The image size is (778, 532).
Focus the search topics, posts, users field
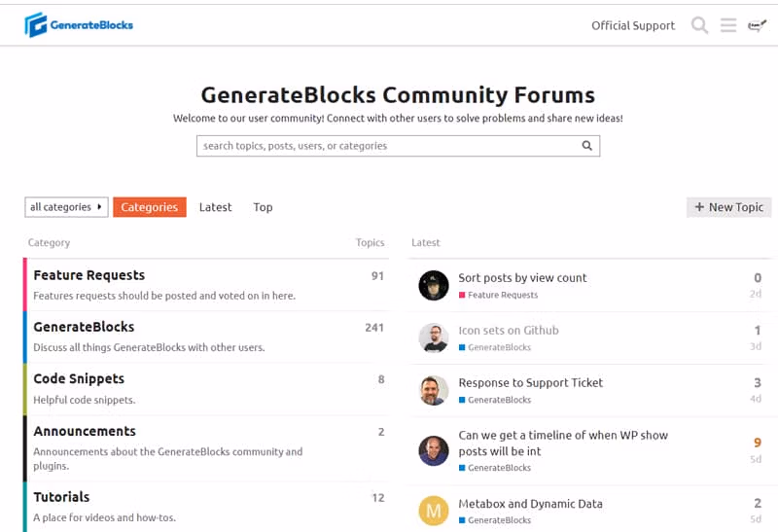point(398,146)
